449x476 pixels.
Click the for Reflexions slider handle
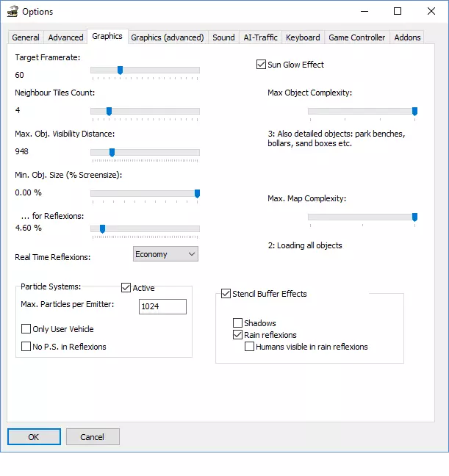[x=102, y=229]
